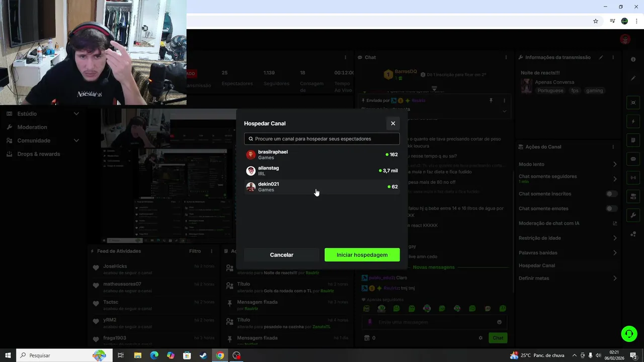The image size is (644, 362).
Task: Click the chat message input field
Action: [x=434, y=322]
